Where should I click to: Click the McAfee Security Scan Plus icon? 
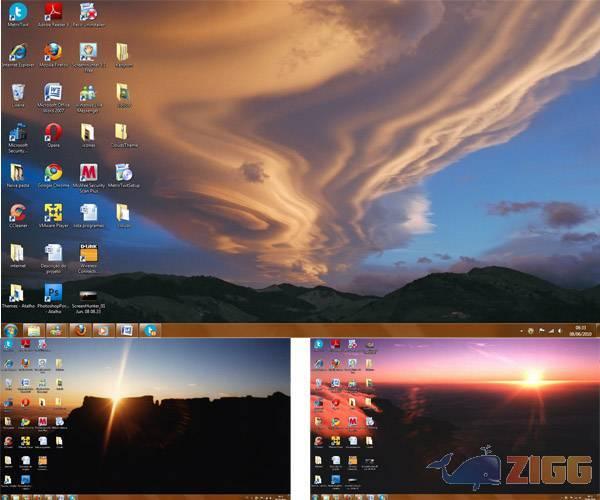click(88, 172)
